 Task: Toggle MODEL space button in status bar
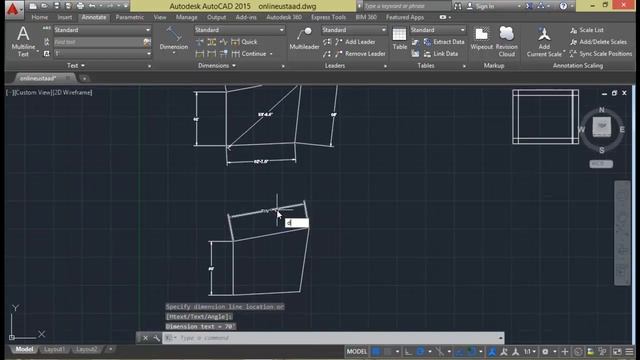click(357, 351)
